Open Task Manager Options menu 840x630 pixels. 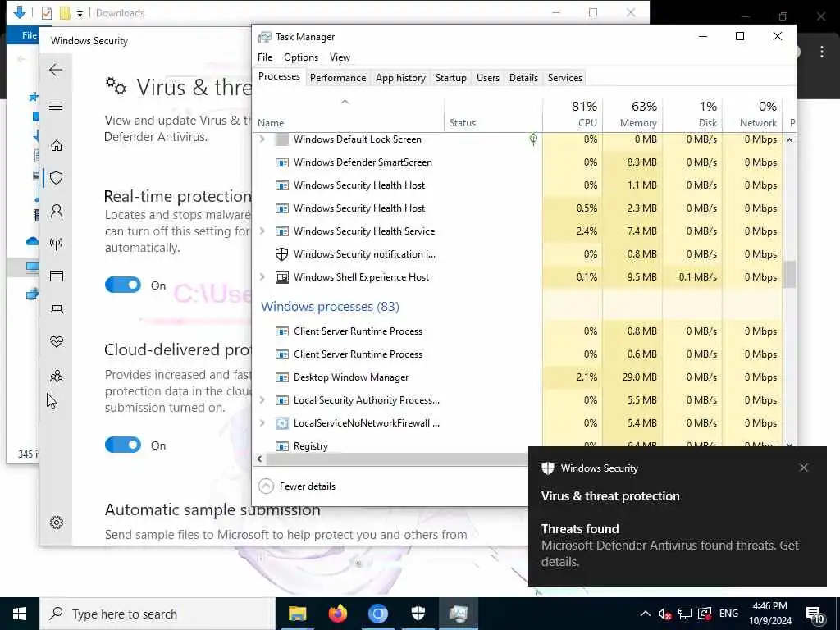coord(301,57)
